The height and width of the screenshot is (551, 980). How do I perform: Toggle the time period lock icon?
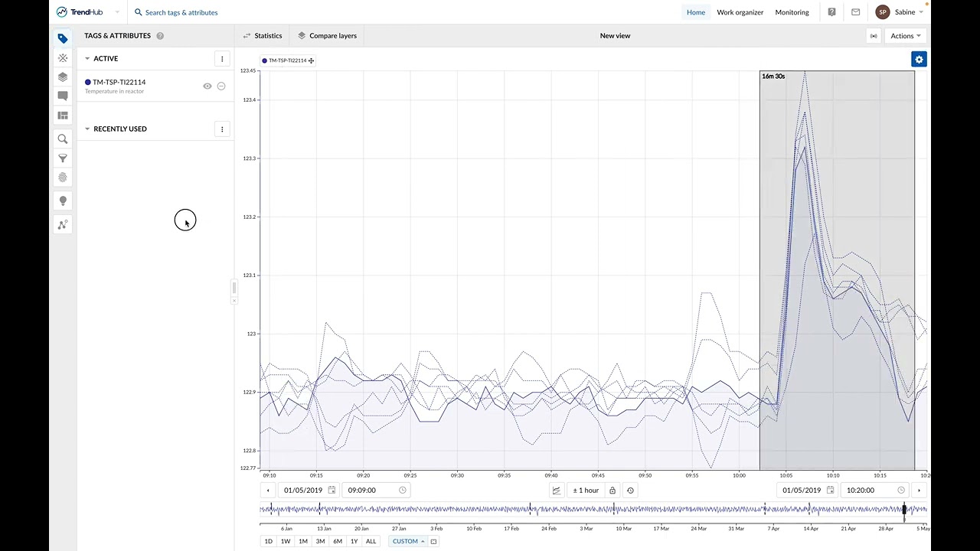[612, 491]
